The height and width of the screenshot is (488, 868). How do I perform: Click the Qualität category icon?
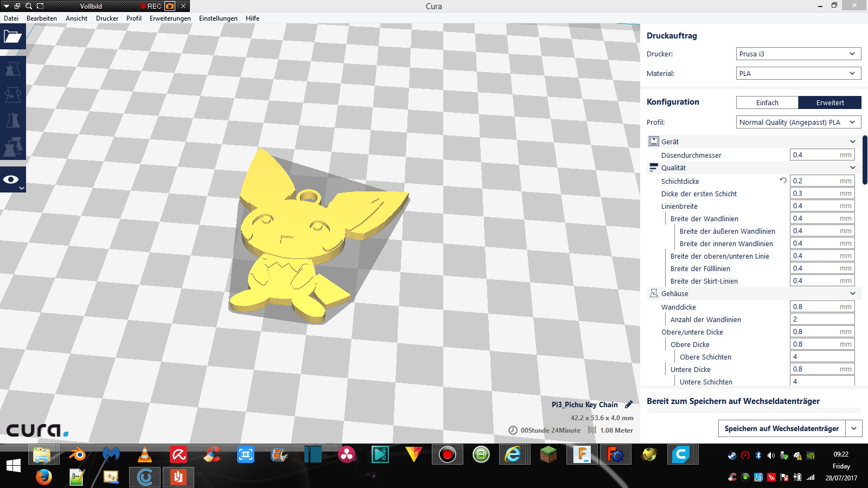(654, 168)
